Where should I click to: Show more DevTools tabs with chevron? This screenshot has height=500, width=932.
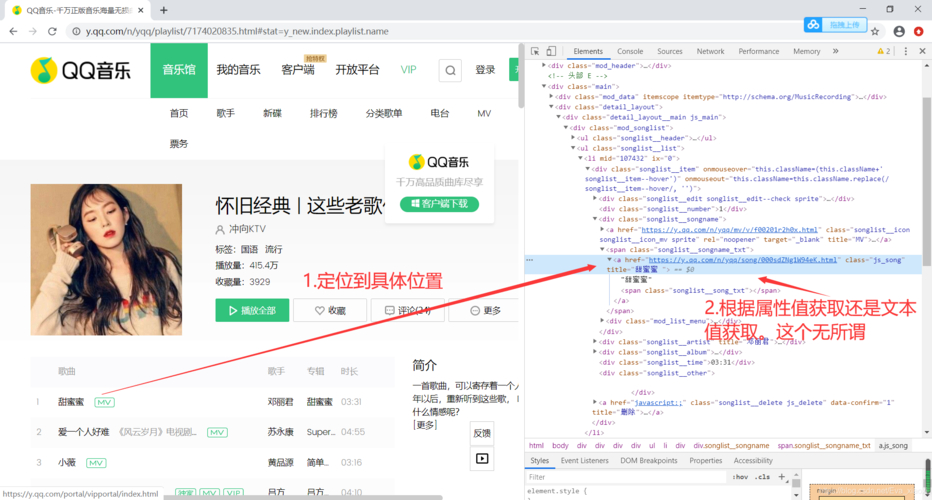click(835, 51)
